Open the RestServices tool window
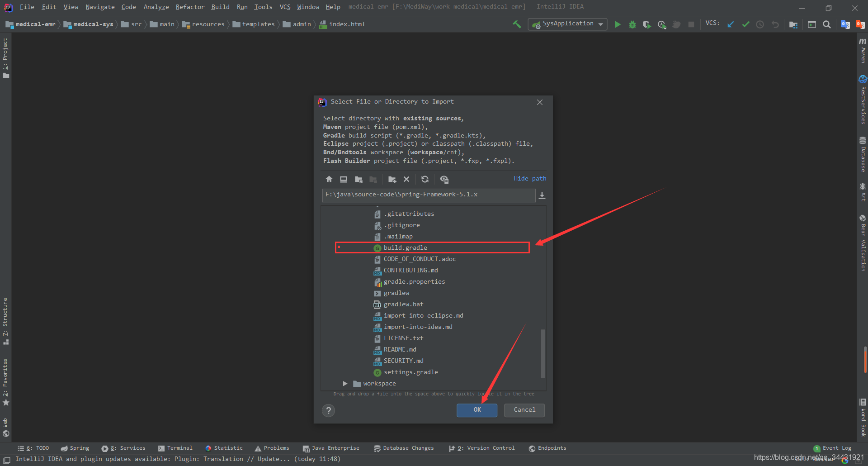 tap(863, 100)
